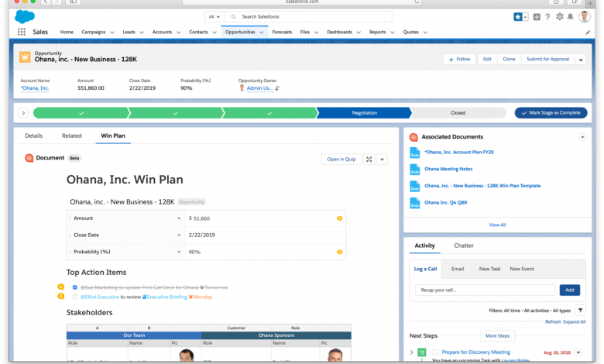The height and width of the screenshot is (364, 604).
Task: Click the Refresh activity link
Action: pos(553,322)
